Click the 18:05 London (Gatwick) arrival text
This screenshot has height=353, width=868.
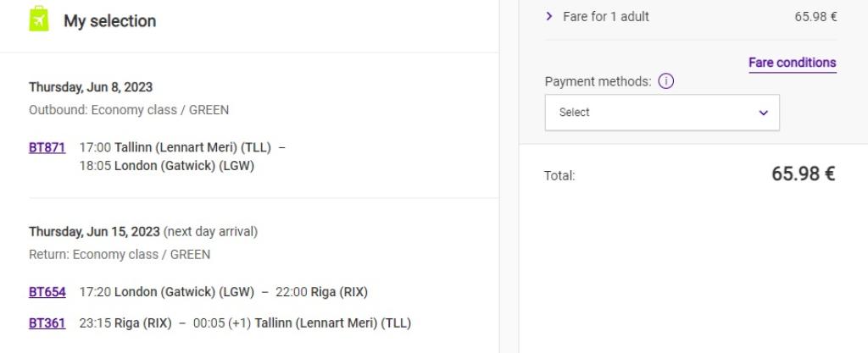(x=166, y=166)
